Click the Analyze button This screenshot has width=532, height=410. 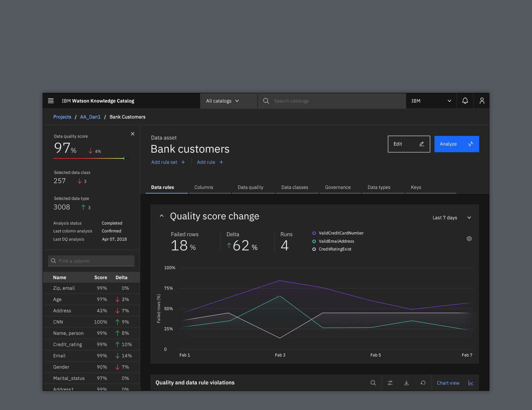pos(456,144)
